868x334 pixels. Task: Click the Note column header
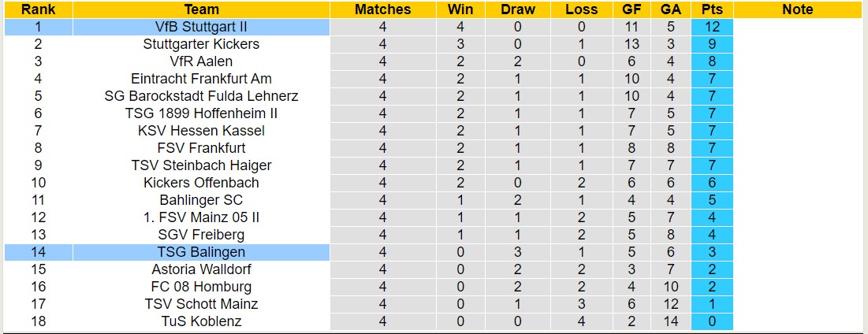[x=798, y=9]
